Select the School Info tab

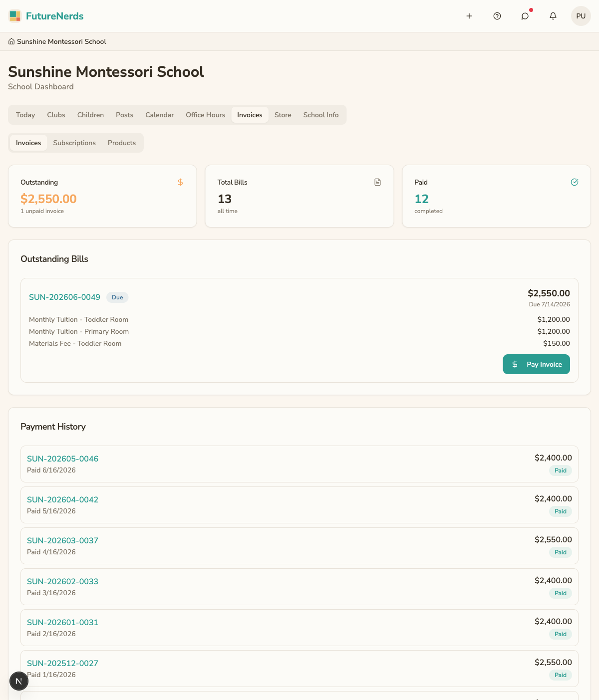click(x=321, y=115)
